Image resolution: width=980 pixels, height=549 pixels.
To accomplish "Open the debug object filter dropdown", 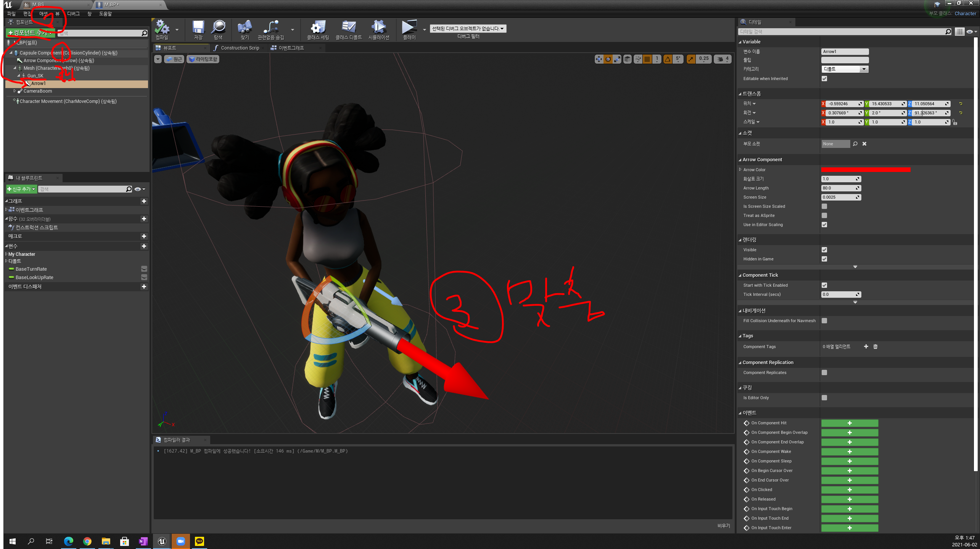I will [x=468, y=29].
